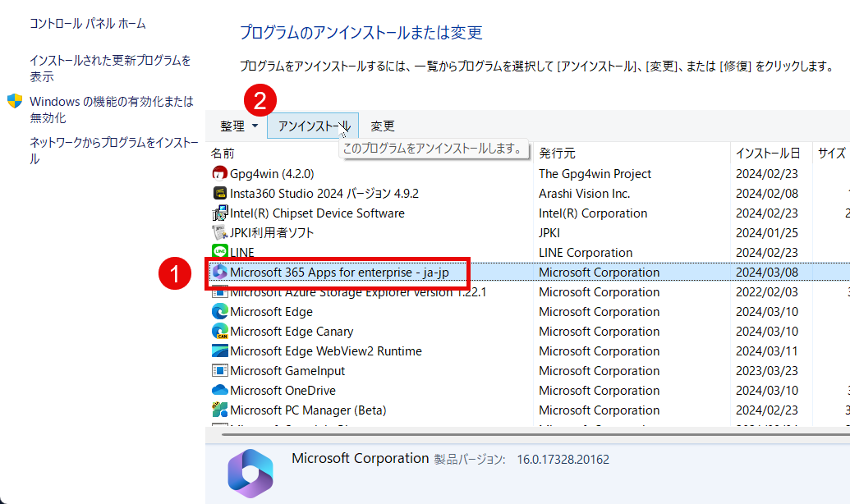Screen dimensions: 850x504
Task: Select the Microsoft 365 Apps list icon
Action: 219,272
